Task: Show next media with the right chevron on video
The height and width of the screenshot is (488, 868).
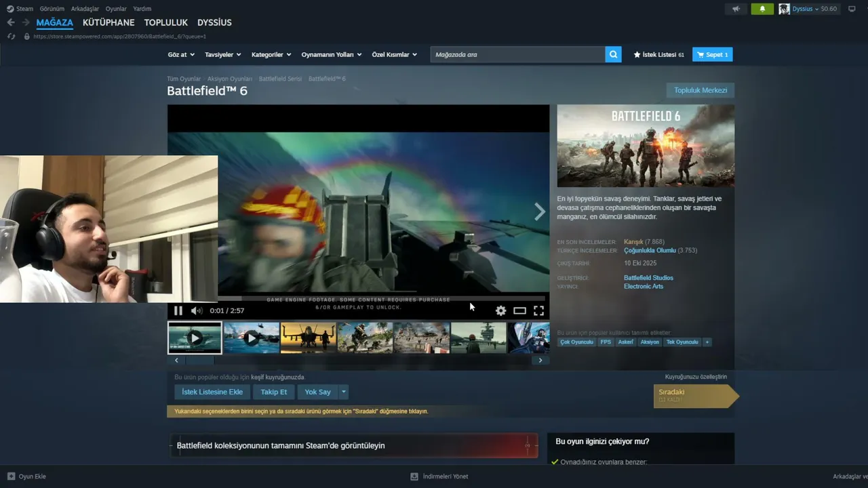Action: (540, 212)
